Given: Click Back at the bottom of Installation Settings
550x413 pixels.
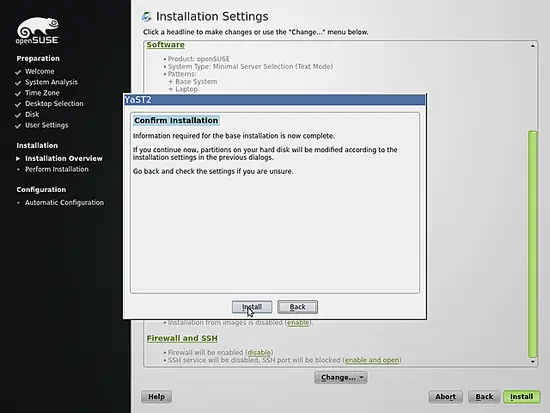Looking at the screenshot, I should coord(484,397).
